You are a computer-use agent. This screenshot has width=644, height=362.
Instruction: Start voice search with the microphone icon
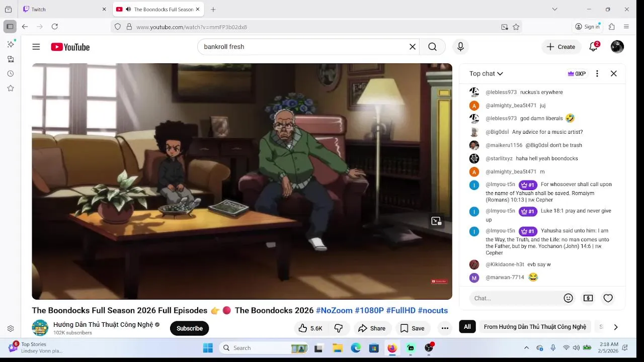pyautogui.click(x=460, y=47)
